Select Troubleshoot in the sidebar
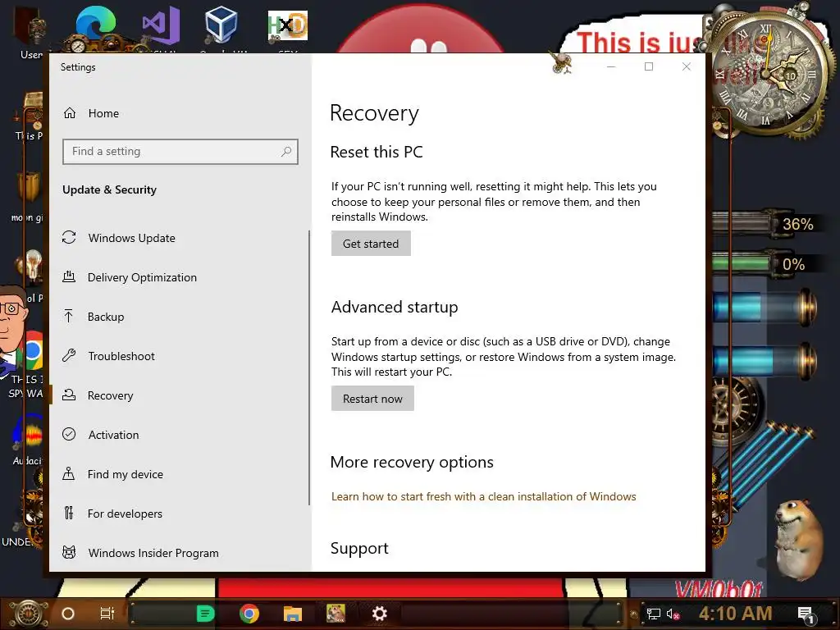Image resolution: width=840 pixels, height=630 pixels. [121, 356]
